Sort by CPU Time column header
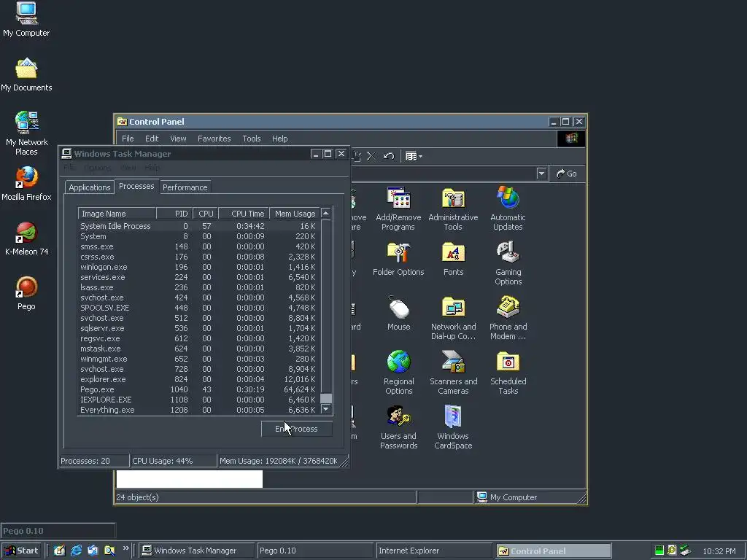 click(x=244, y=214)
